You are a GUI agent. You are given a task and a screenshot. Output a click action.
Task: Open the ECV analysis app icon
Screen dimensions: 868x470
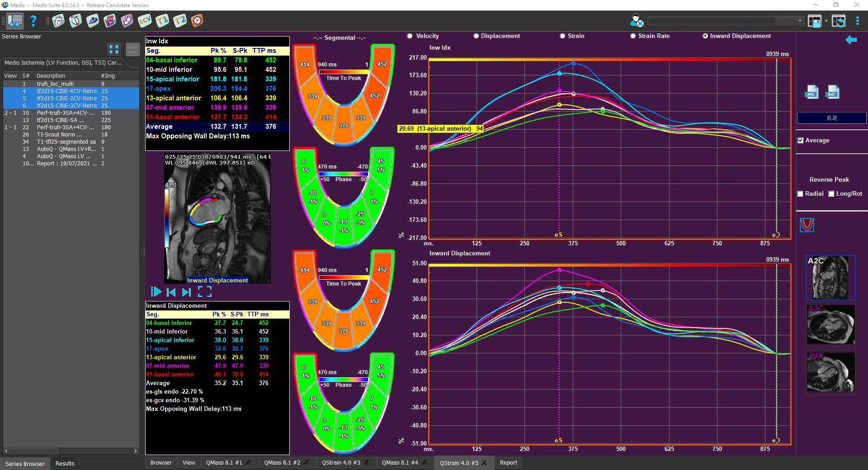point(145,21)
